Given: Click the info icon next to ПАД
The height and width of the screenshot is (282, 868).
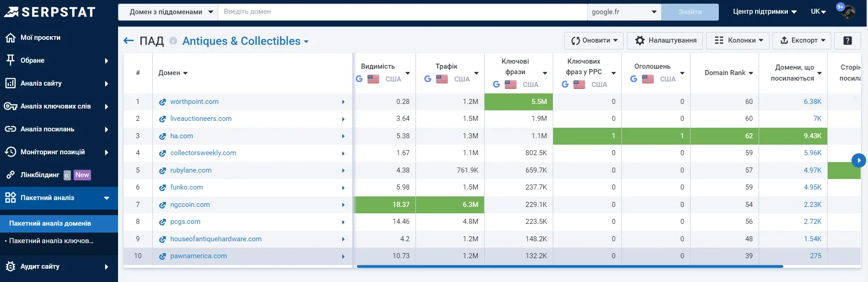Looking at the screenshot, I should pos(173,41).
